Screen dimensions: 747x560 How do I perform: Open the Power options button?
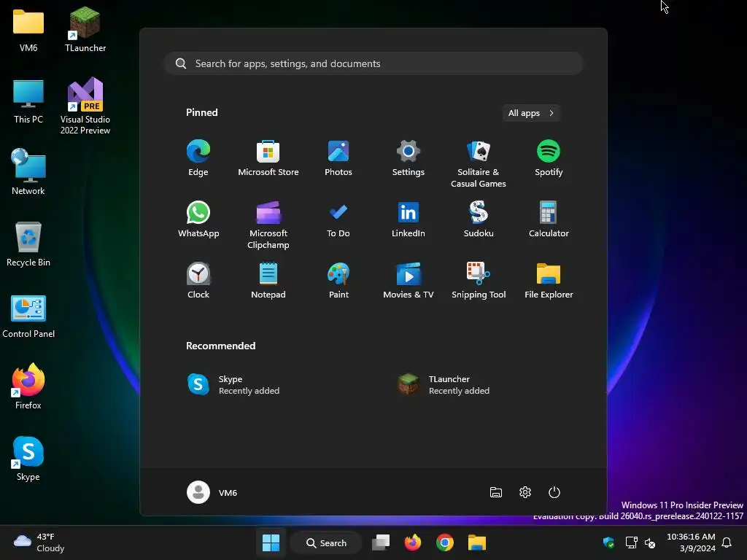554,492
